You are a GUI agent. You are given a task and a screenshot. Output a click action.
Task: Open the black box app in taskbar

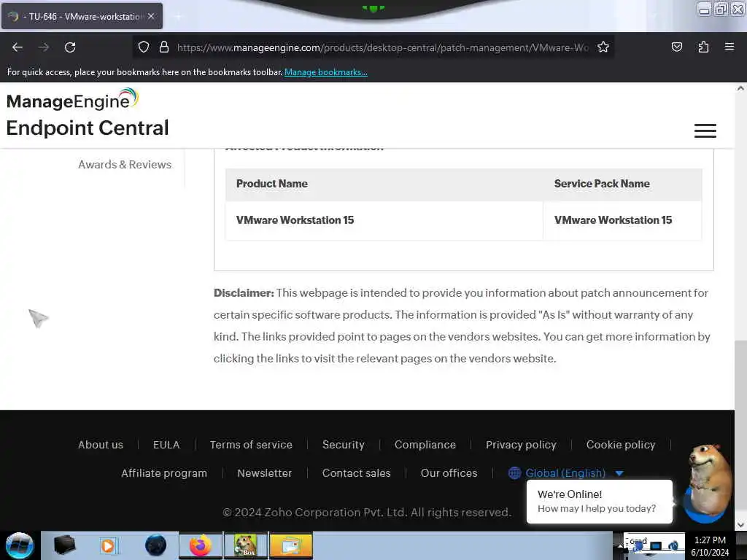[x=64, y=545]
